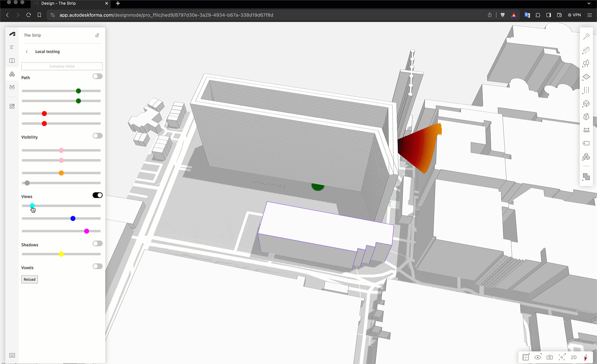Open the extensions grid panel in sidebar
The height and width of the screenshot is (364, 597).
pyautogui.click(x=12, y=106)
